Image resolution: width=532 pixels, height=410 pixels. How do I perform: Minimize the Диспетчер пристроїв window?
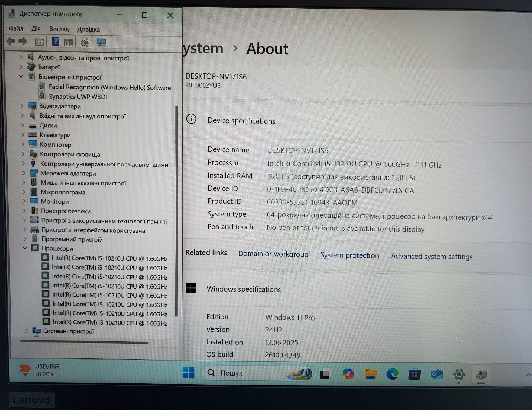pos(120,15)
